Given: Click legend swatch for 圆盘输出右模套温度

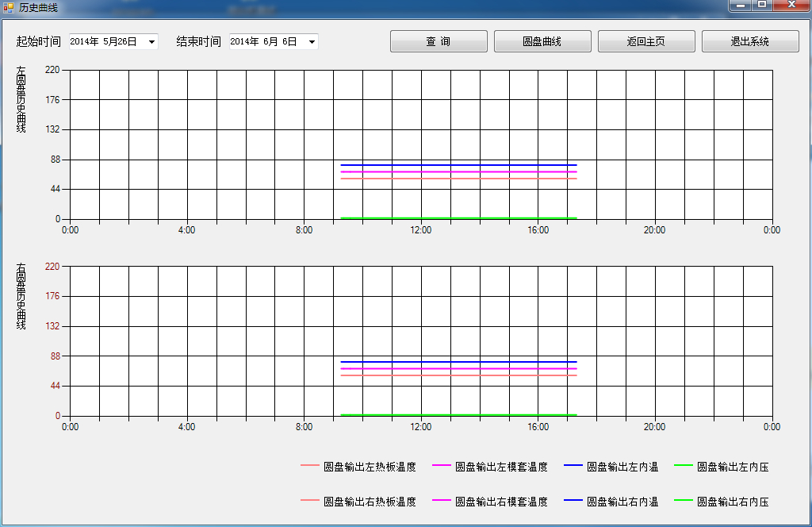Looking at the screenshot, I should 441,501.
